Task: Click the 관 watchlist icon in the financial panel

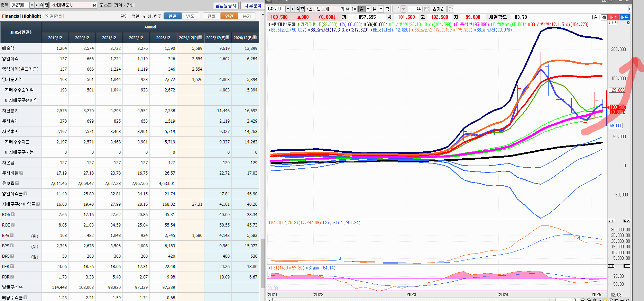Action: (46, 5)
